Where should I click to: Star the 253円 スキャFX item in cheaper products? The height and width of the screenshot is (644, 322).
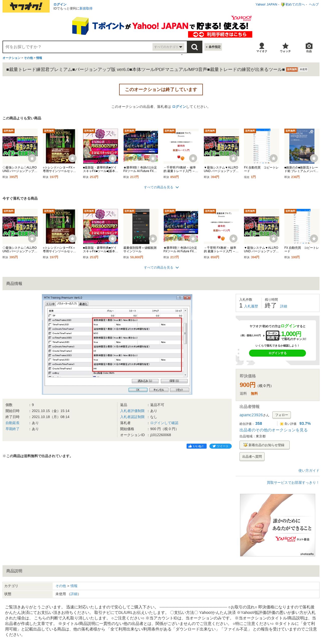[x=113, y=158]
